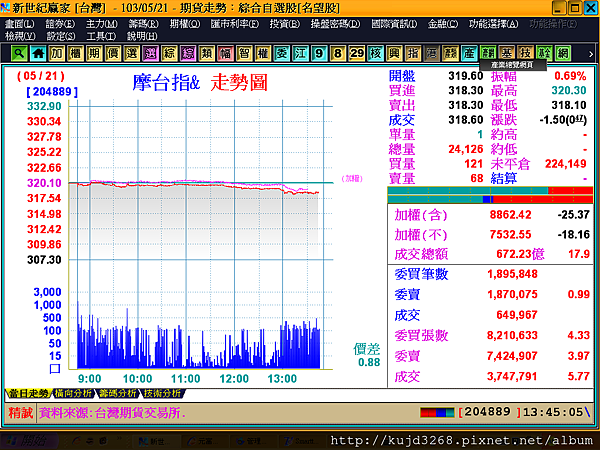The image size is (600, 450).
Task: Click the green magnifier search icon
Action: [19, 53]
